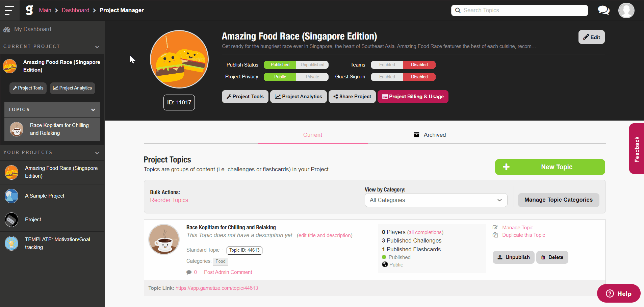Click Reorder Topics link

pyautogui.click(x=169, y=200)
